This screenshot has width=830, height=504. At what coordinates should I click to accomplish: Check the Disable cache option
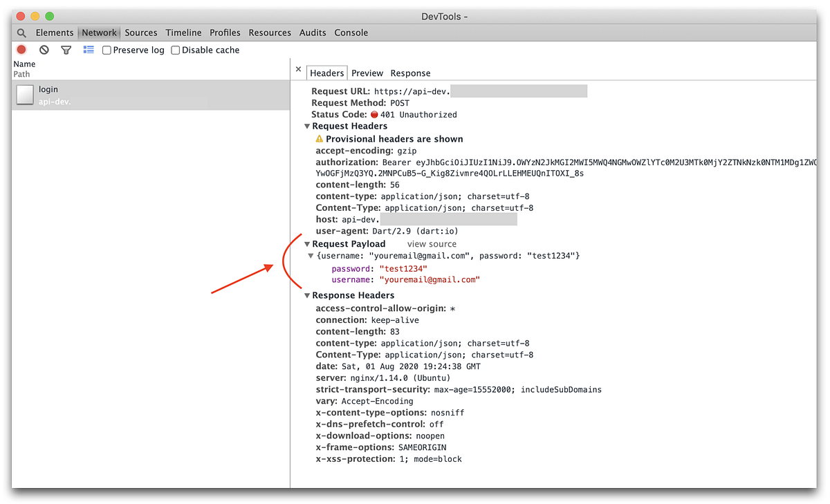tap(175, 49)
